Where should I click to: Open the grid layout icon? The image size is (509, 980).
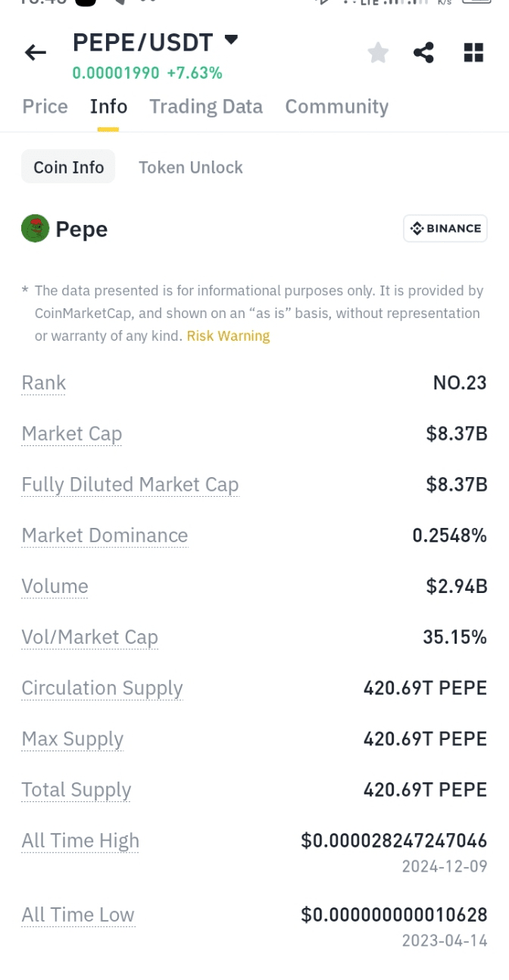[x=473, y=52]
